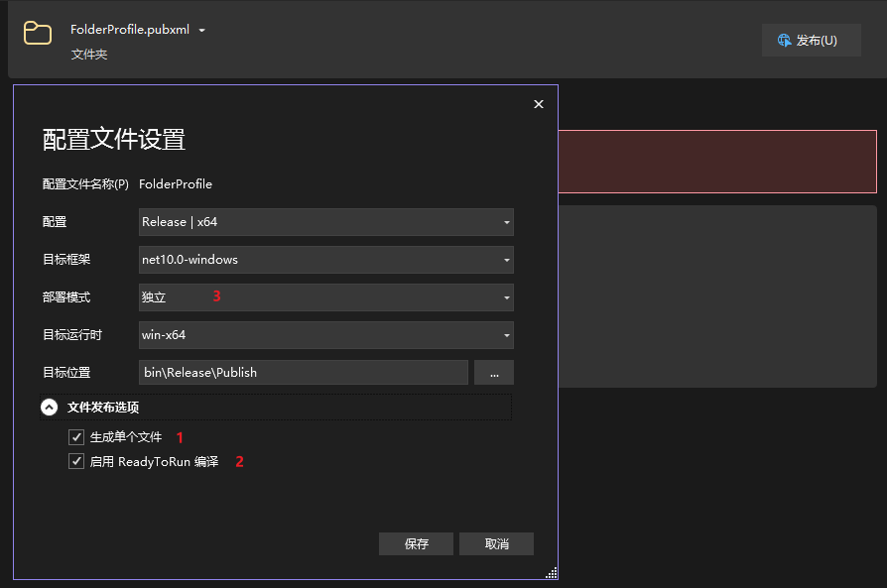Screen dimensions: 887x588
Task: Click the resize grip at the dialog corner
Action: [552, 573]
